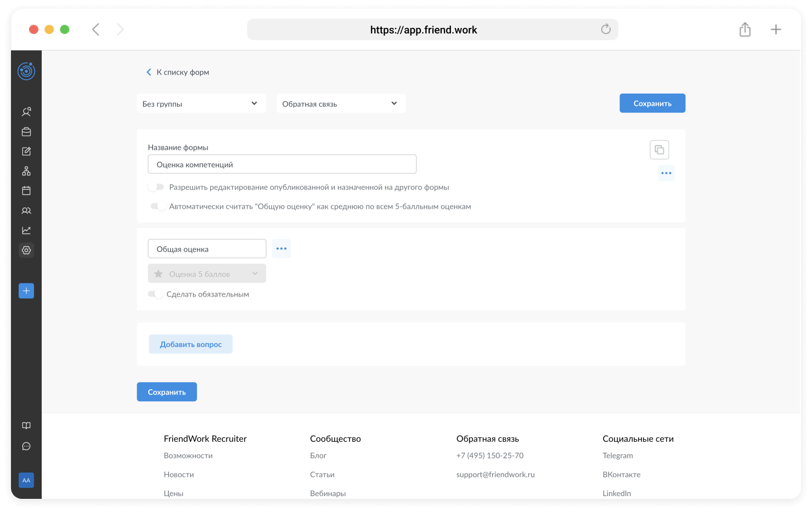Screen dimensions: 812x512
Task: Open the Обратная связь form type dropdown
Action: click(341, 103)
